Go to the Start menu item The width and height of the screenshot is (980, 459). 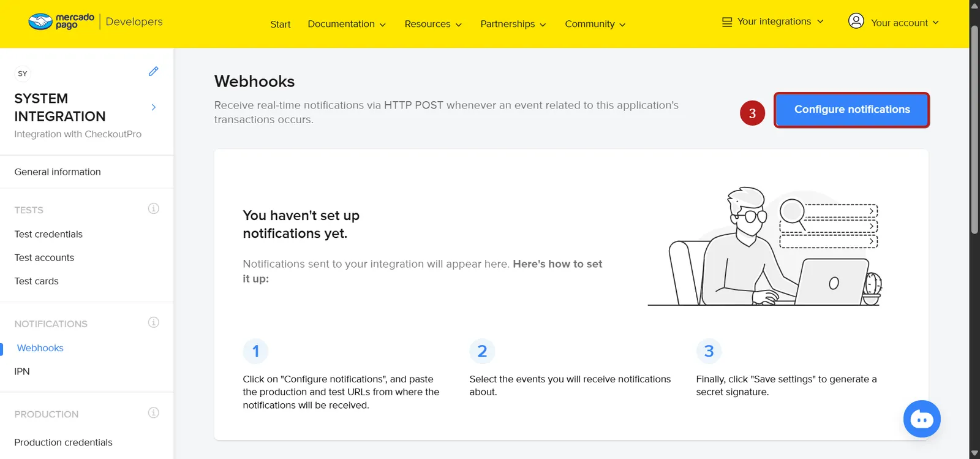point(281,24)
